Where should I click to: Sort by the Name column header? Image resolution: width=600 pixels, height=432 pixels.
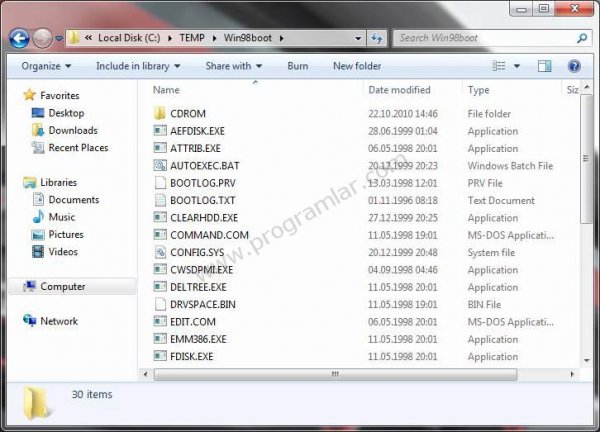166,90
